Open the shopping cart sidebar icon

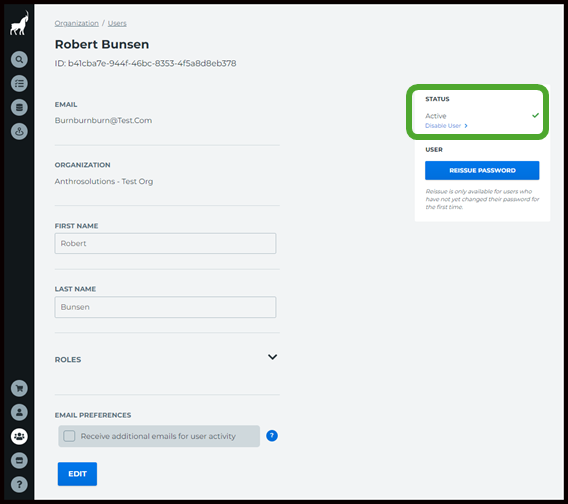(19, 388)
